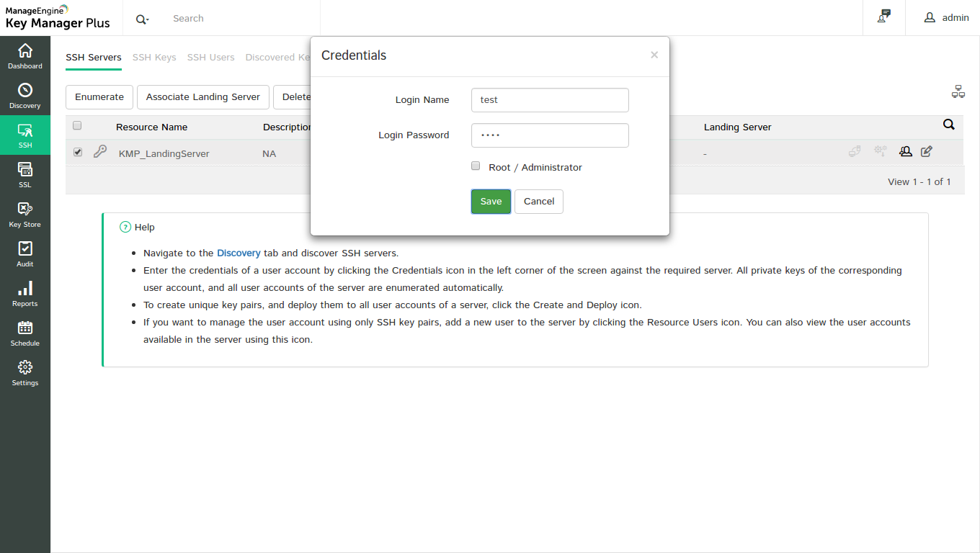The height and width of the screenshot is (553, 980).
Task: Uncheck the KMP_LandingServer row checkbox
Action: (x=78, y=152)
